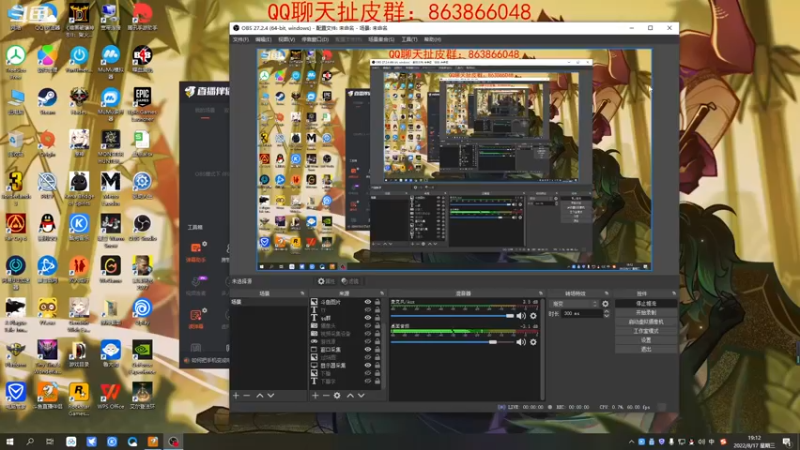Open Steam from the desktop
The image size is (800, 450).
click(x=47, y=102)
